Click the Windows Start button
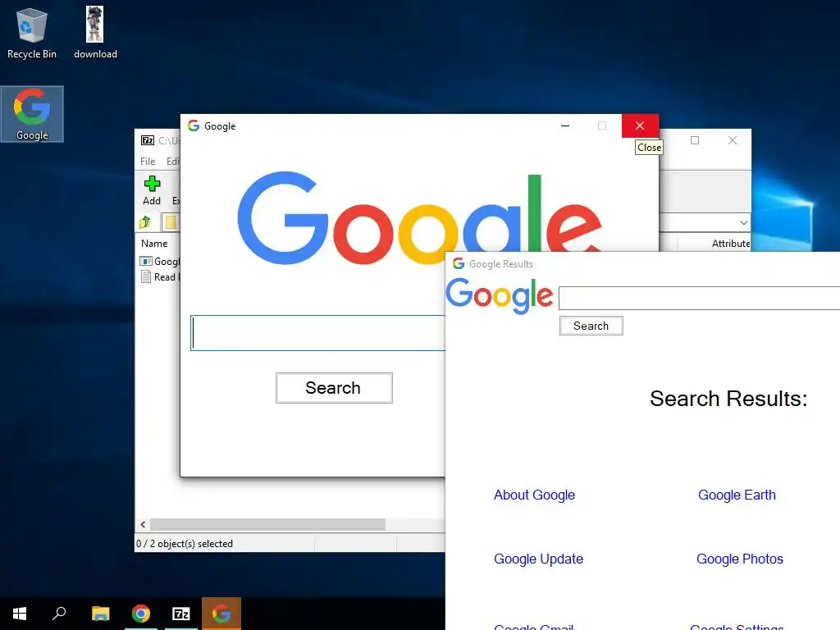This screenshot has height=630, width=840. coord(20,614)
